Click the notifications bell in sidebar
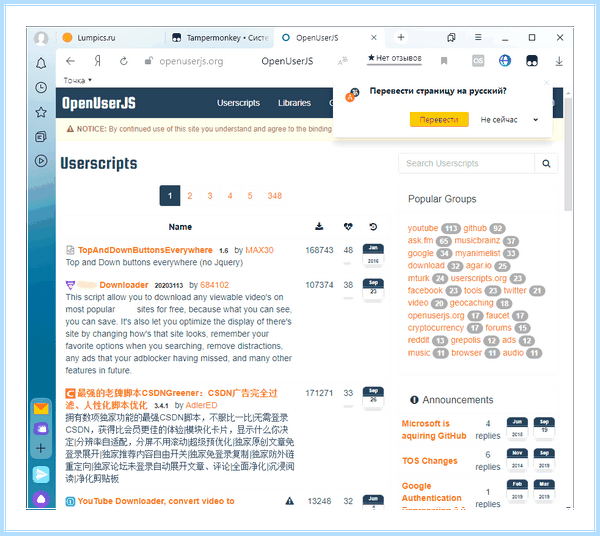Screen dimensions: 600x536 click(x=41, y=63)
